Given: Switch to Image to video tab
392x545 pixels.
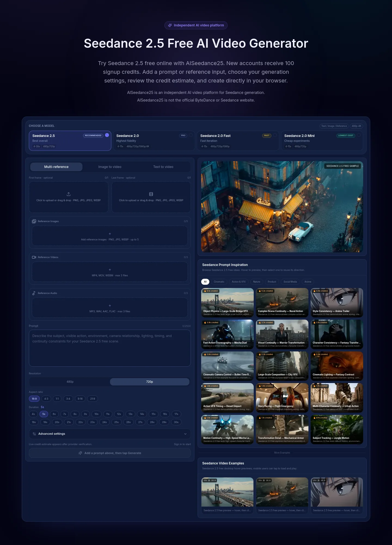Looking at the screenshot, I should coord(110,167).
